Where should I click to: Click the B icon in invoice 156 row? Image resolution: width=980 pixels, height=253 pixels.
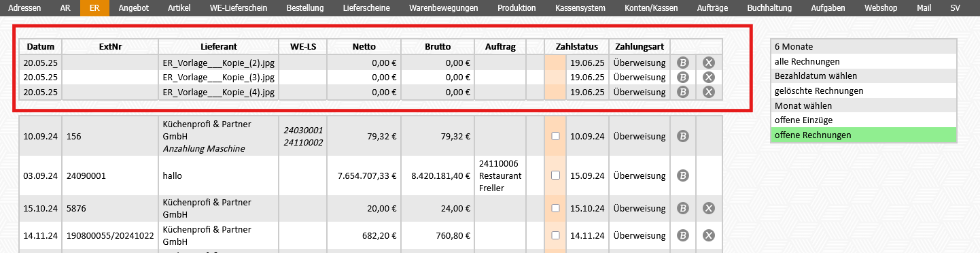(x=683, y=136)
